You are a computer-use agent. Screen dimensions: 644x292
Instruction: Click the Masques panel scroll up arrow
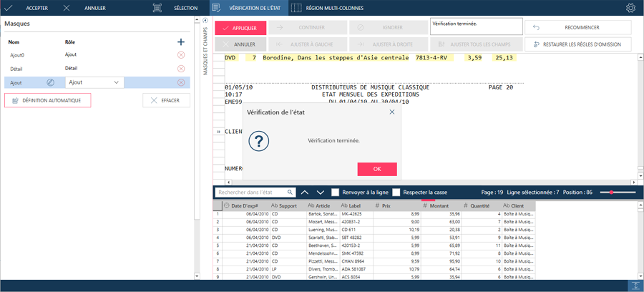[x=196, y=19]
